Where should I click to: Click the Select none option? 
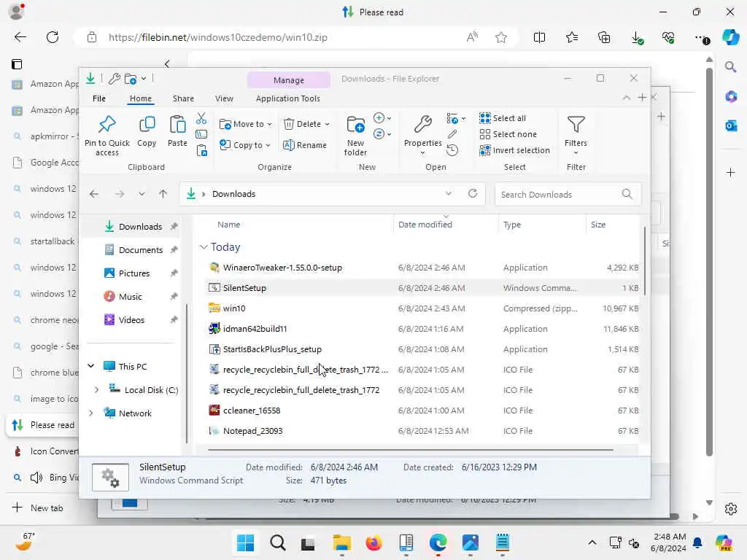[x=508, y=134]
